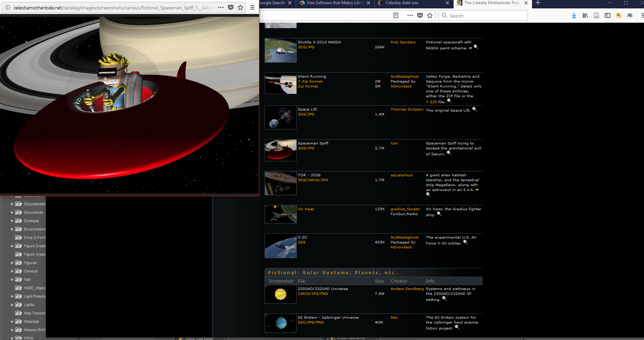This screenshot has width=644, height=340.
Task: Zoom screenshot for Silent Running entry
Action: 449,101
